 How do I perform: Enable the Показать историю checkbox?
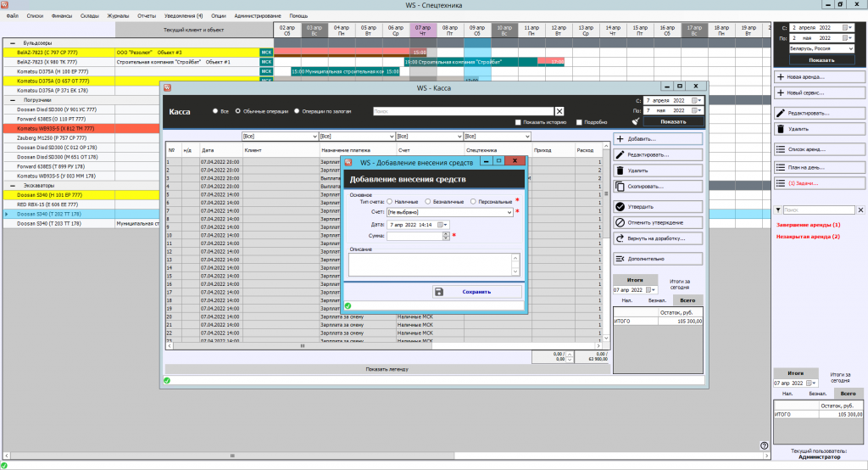(518, 122)
